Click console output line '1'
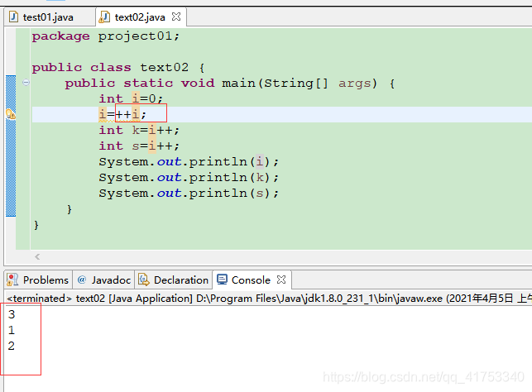Screen dimensions: 532x392 (12, 330)
